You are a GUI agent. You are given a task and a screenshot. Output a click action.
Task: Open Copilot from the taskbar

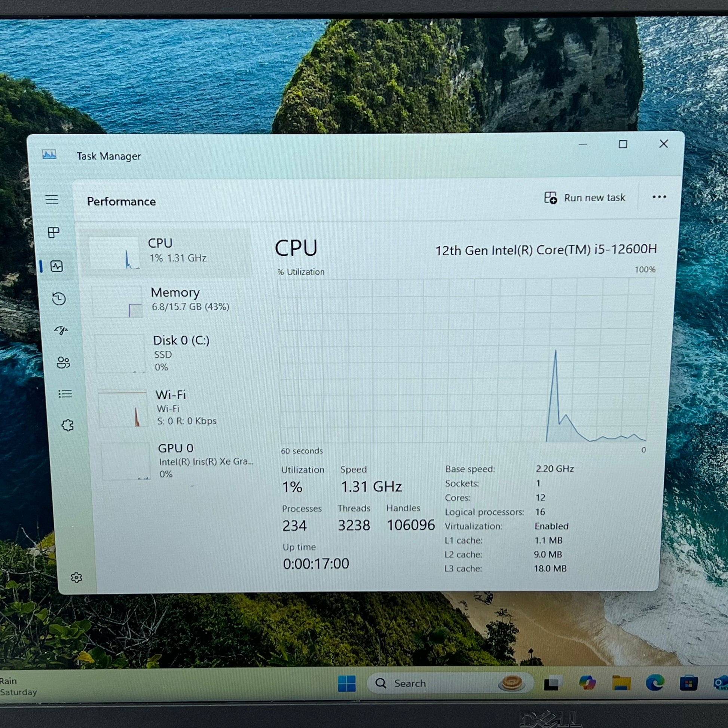point(587,682)
